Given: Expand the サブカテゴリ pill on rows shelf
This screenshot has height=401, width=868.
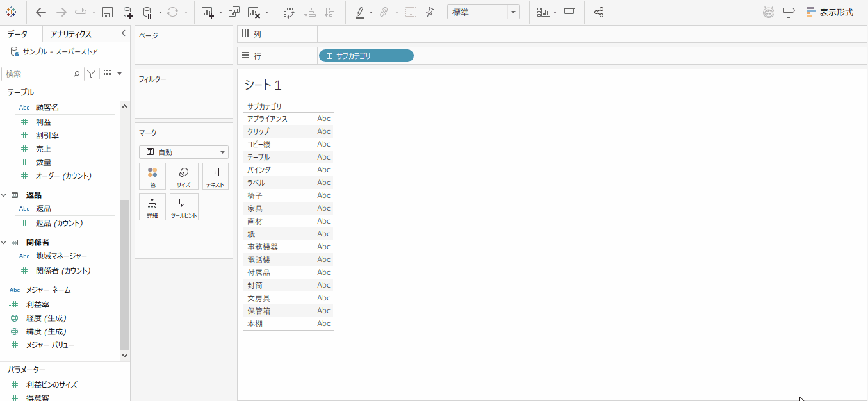Looking at the screenshot, I should 330,56.
